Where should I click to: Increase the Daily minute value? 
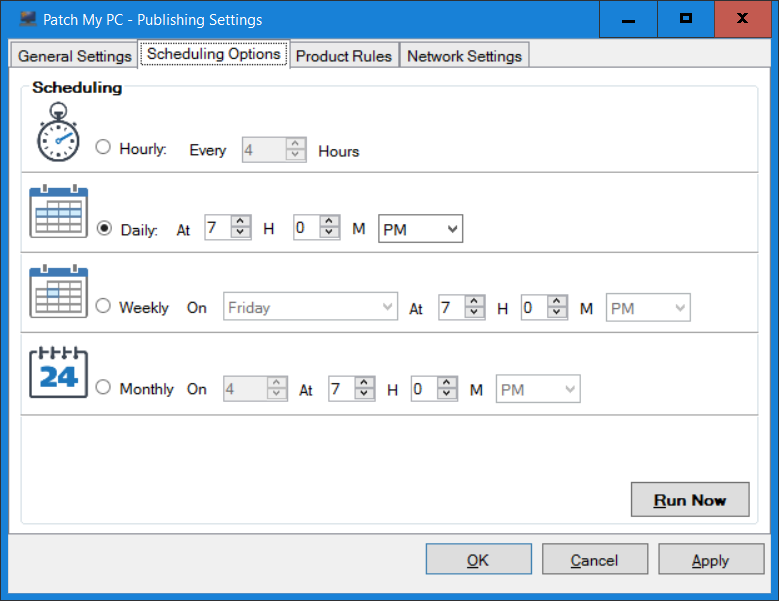coord(329,221)
